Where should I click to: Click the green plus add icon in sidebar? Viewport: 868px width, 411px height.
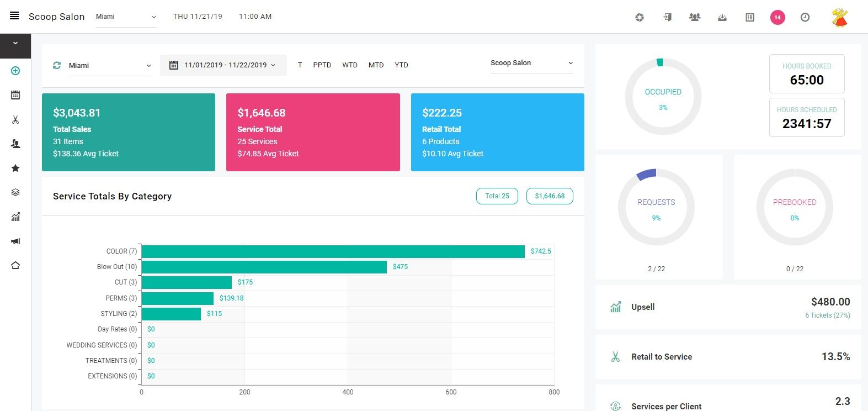pyautogui.click(x=15, y=71)
